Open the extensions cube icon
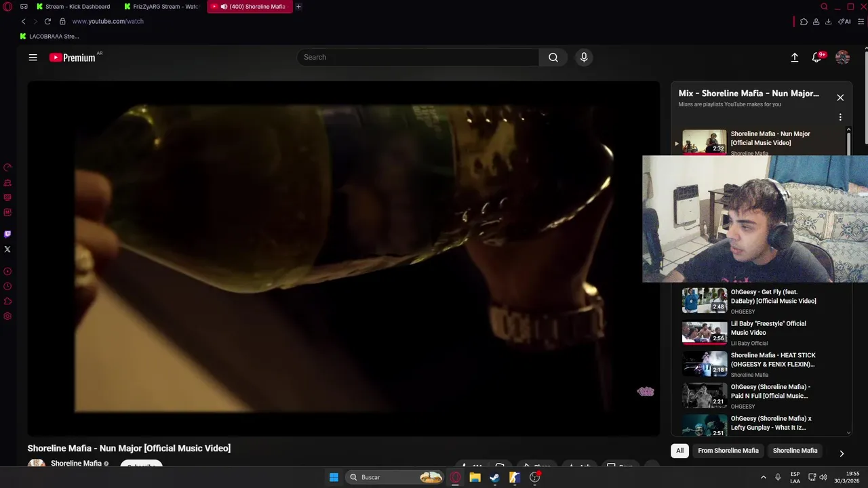 [804, 22]
